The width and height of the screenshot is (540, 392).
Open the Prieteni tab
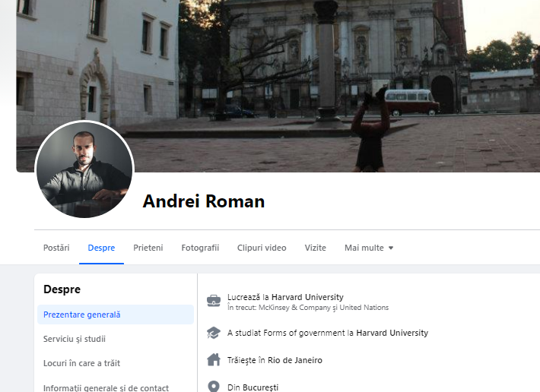coord(148,248)
